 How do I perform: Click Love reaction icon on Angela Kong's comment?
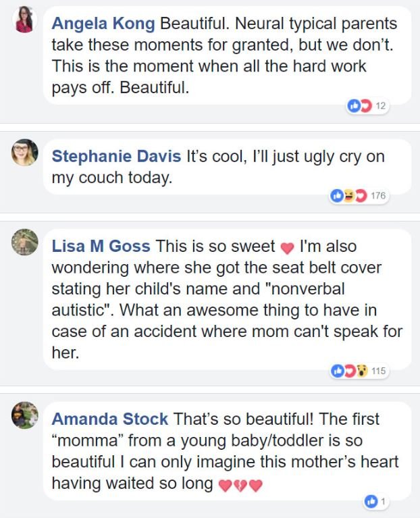pos(365,106)
